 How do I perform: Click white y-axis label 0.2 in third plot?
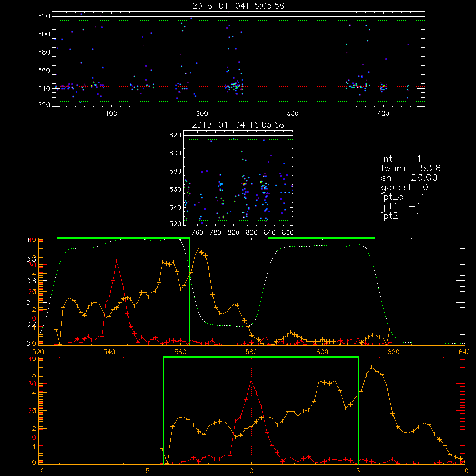31,324
